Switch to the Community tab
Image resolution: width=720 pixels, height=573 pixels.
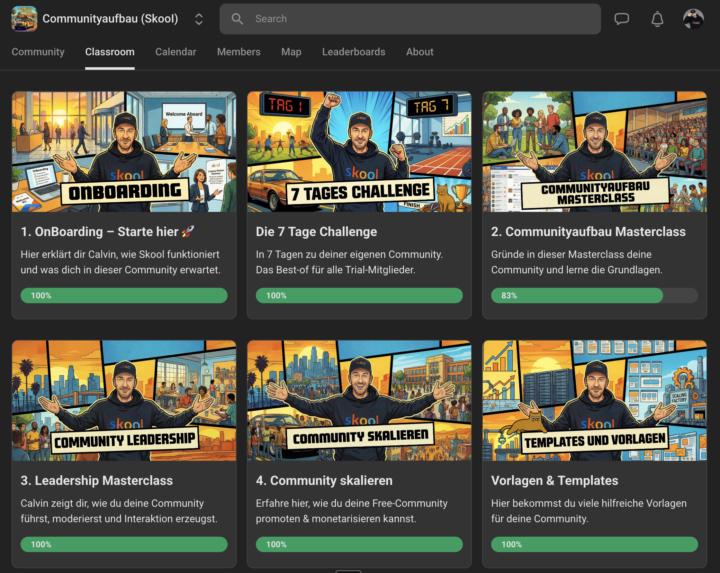click(38, 52)
